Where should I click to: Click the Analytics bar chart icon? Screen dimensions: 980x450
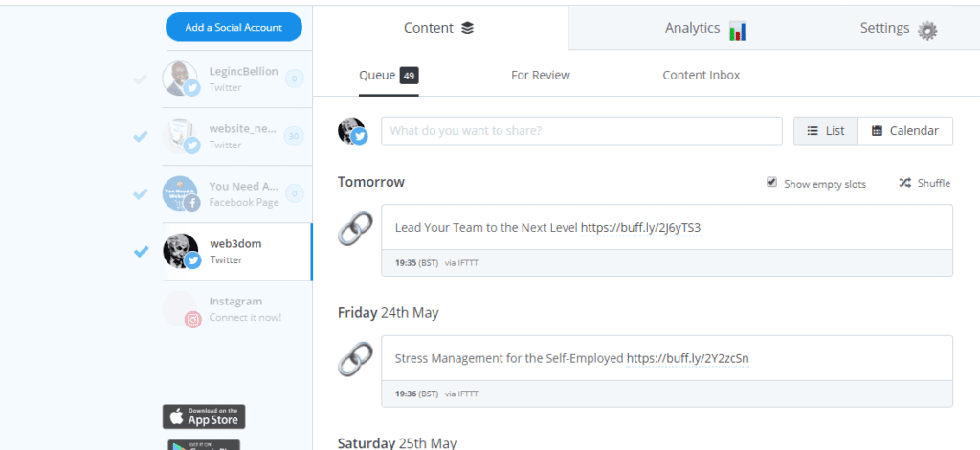click(x=738, y=30)
